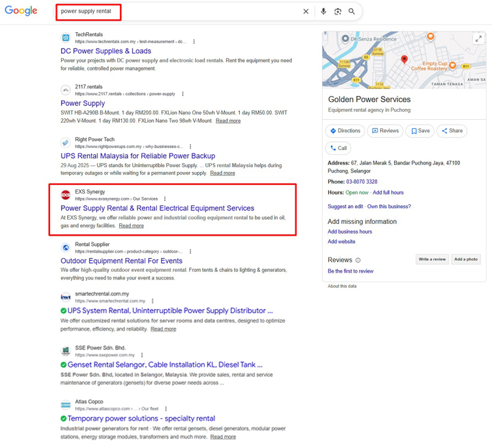Start voice search with microphone icon

(x=323, y=12)
